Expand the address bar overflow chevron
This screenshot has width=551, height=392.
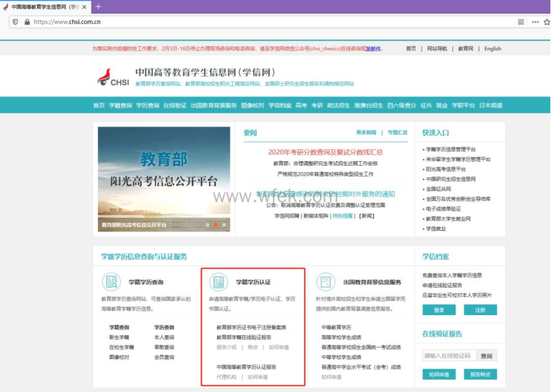click(520, 20)
